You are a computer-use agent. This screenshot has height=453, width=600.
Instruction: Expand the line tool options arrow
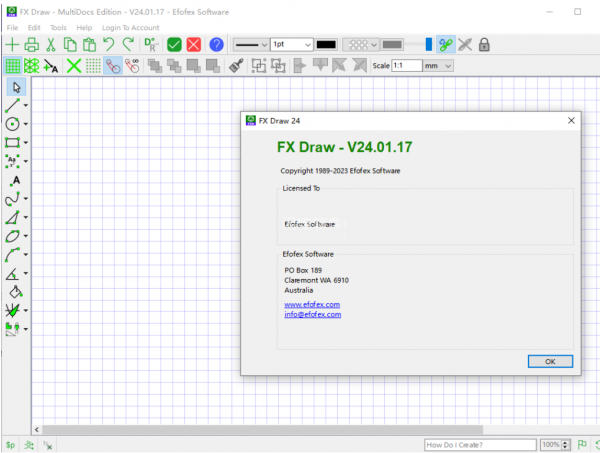coord(26,105)
